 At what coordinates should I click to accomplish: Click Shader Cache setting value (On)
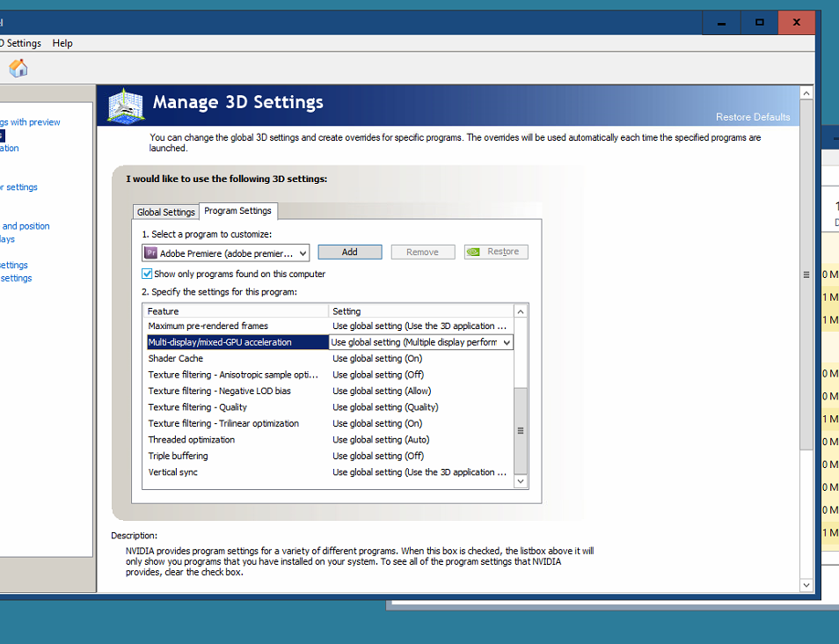[x=377, y=359]
